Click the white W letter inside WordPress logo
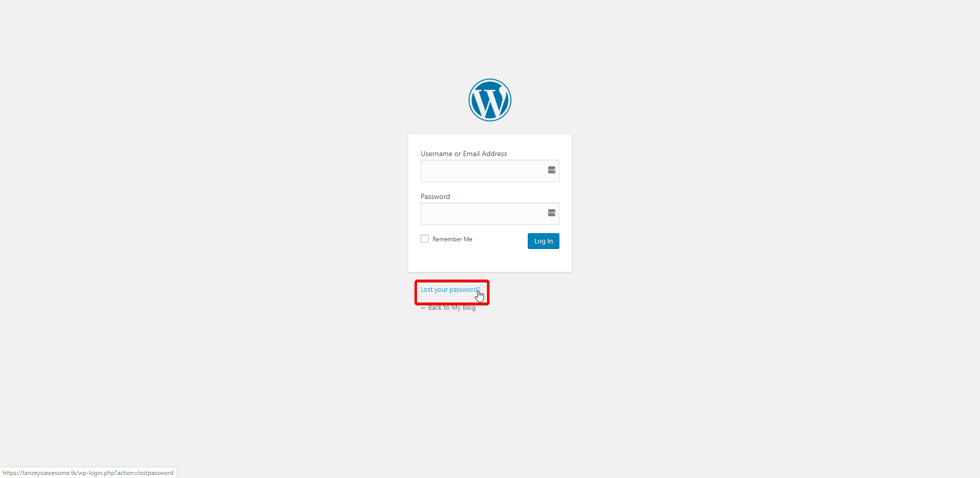This screenshot has height=478, width=980. tap(490, 102)
